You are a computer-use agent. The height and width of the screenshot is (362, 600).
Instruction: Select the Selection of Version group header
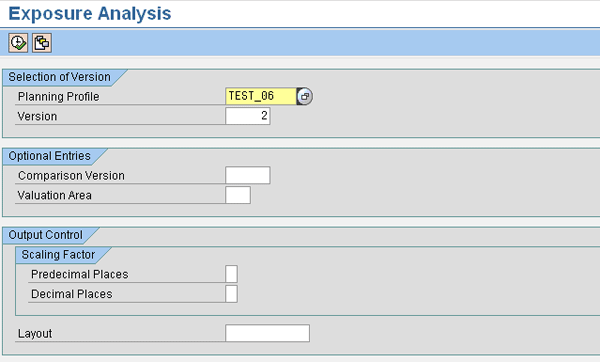pos(59,77)
